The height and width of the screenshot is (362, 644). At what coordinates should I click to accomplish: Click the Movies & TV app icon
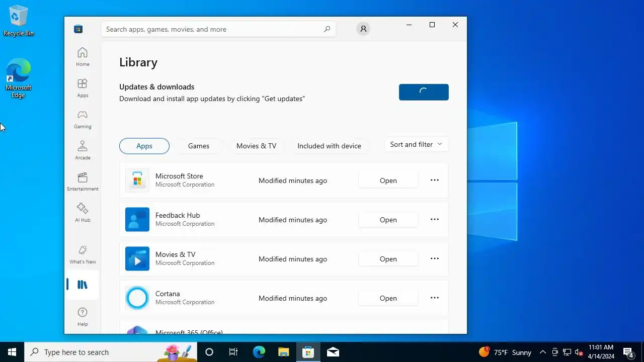coord(137,259)
